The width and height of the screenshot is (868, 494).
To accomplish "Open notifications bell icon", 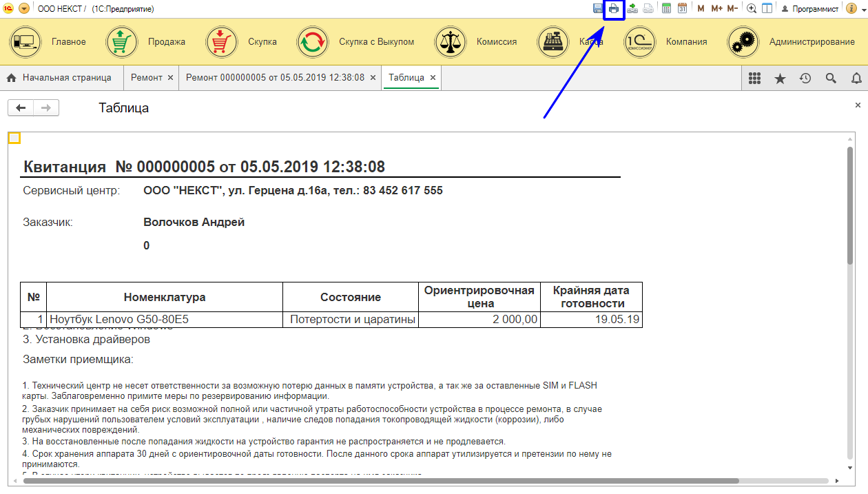I will [856, 79].
